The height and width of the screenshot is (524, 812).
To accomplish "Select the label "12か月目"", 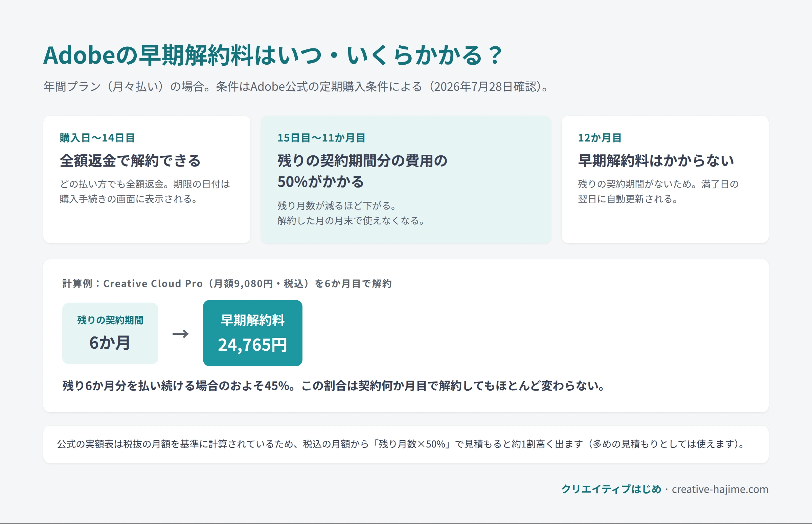I will coord(600,138).
